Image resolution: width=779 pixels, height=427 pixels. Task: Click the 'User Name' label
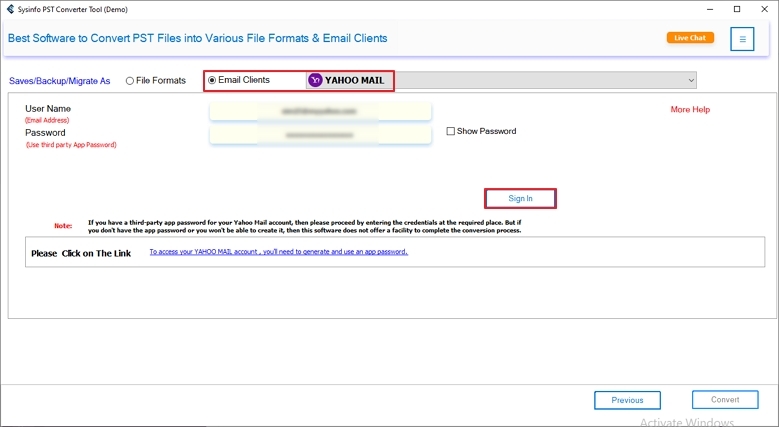(x=48, y=108)
